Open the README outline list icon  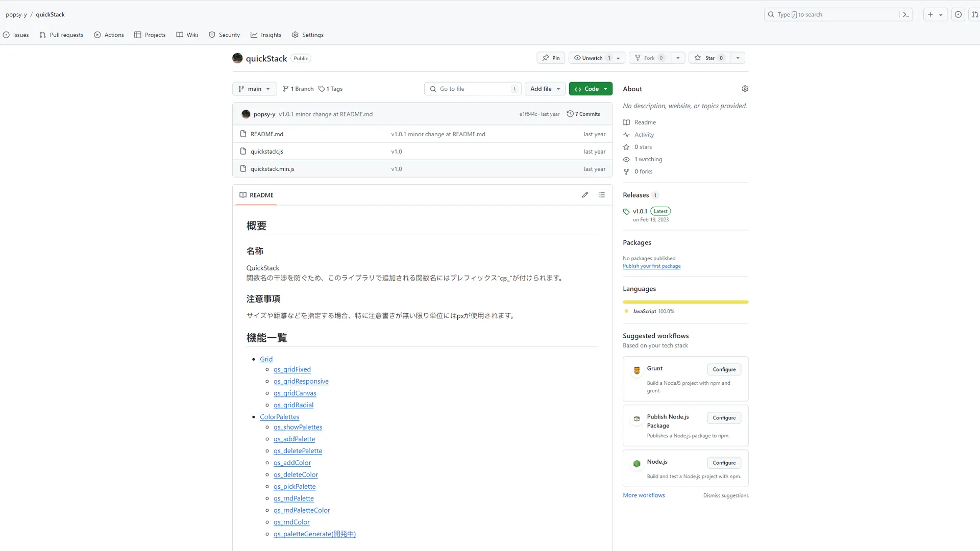601,195
